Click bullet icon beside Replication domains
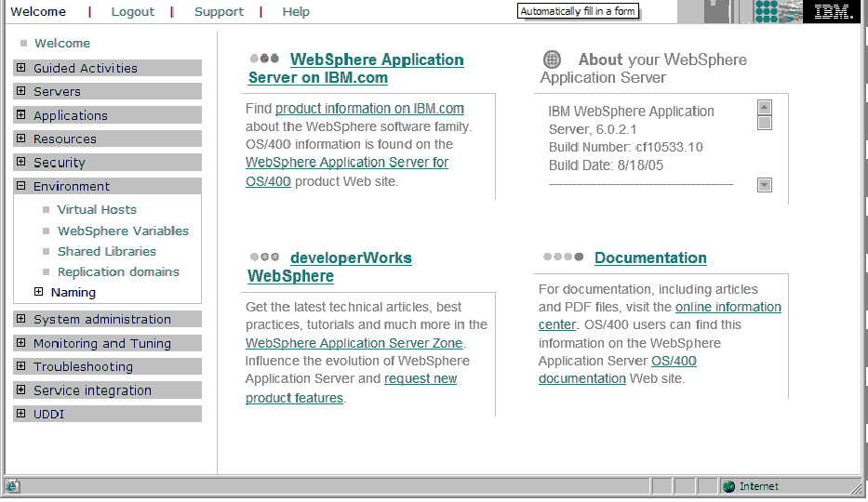The width and height of the screenshot is (868, 502). click(x=46, y=272)
